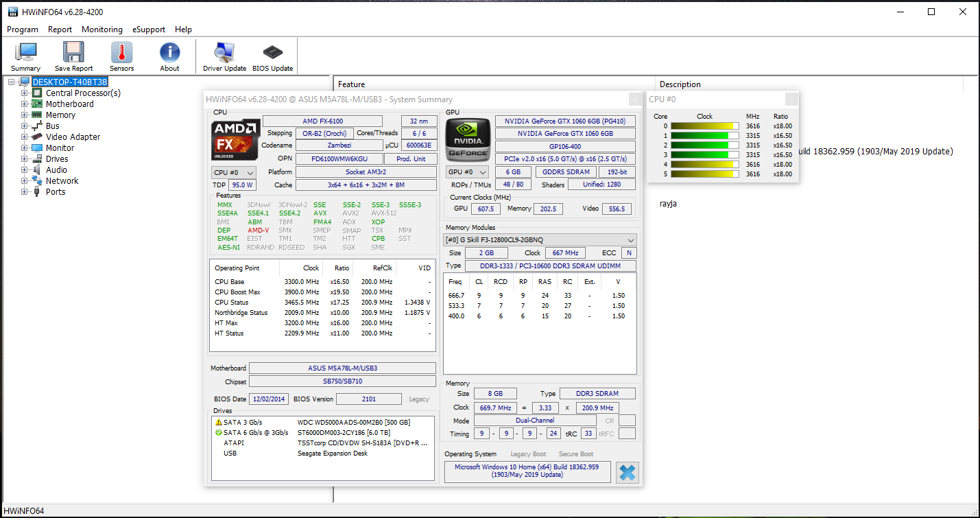Click the Feature column header

[x=494, y=84]
